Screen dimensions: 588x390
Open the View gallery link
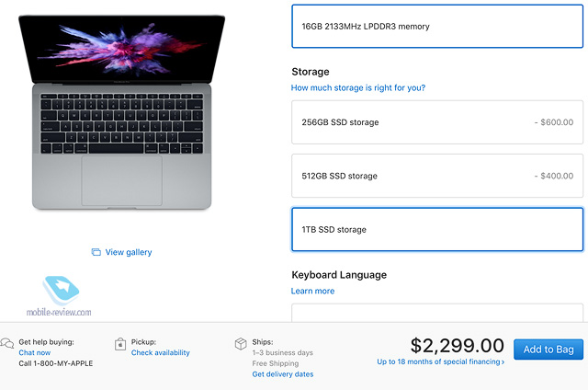(129, 252)
